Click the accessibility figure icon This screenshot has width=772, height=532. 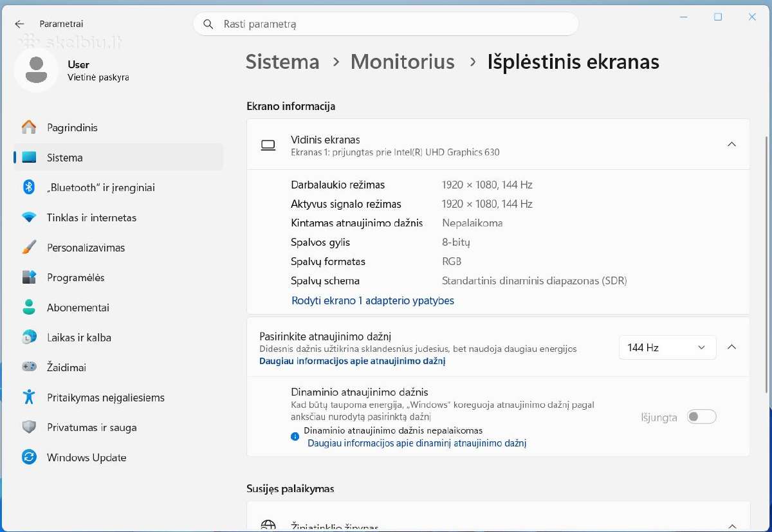pos(29,397)
